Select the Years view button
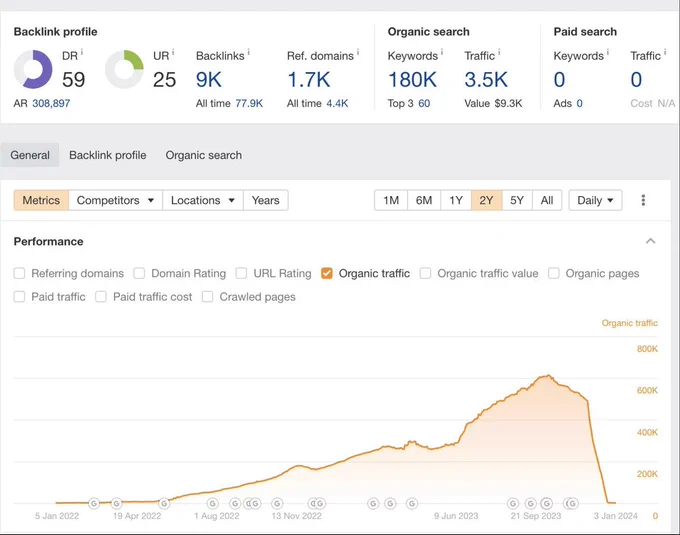This screenshot has height=535, width=680. tap(265, 200)
